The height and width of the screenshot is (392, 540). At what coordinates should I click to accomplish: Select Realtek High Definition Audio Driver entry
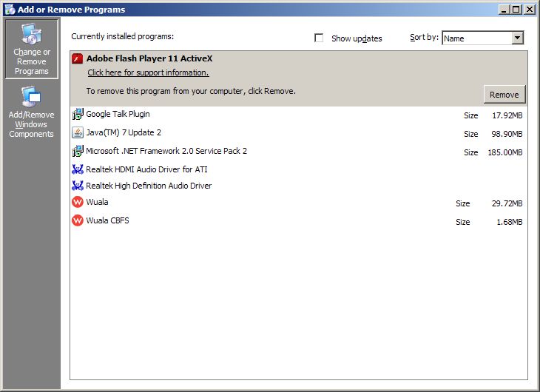click(x=299, y=186)
